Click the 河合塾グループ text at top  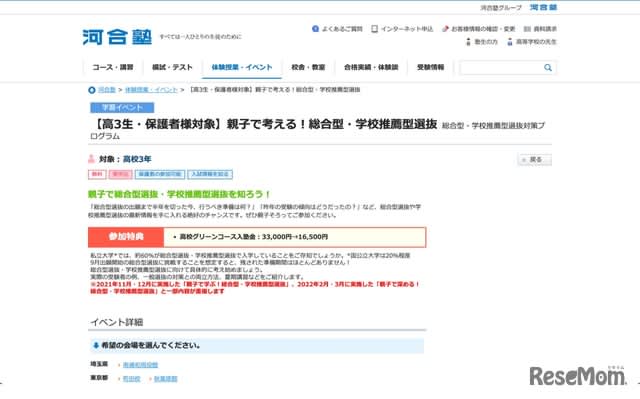tap(501, 8)
